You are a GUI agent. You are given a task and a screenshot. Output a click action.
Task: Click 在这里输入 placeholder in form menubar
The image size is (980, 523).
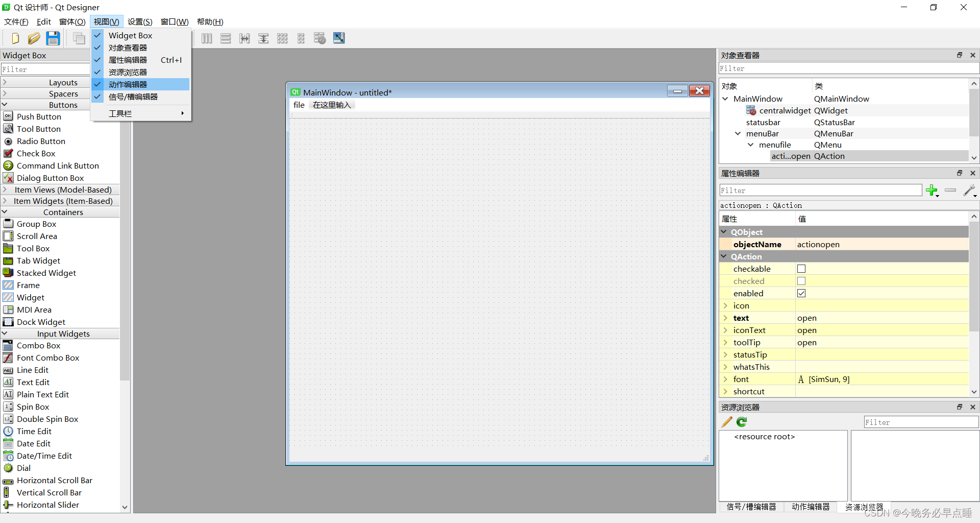pyautogui.click(x=332, y=105)
